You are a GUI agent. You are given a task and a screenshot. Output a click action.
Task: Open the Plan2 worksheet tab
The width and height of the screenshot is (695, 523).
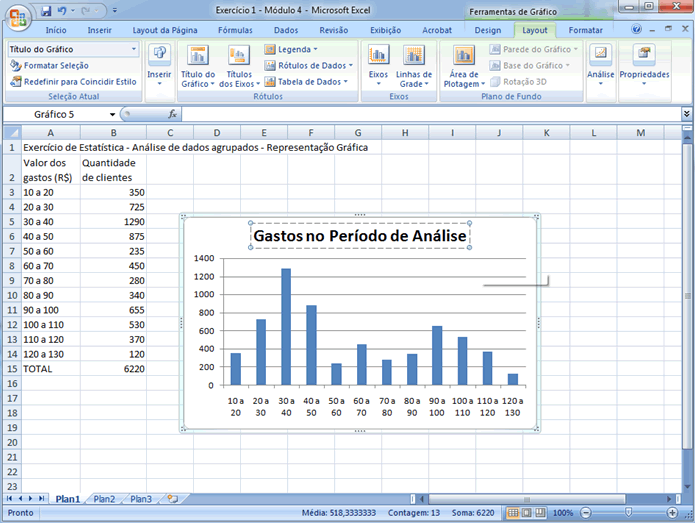point(105,498)
